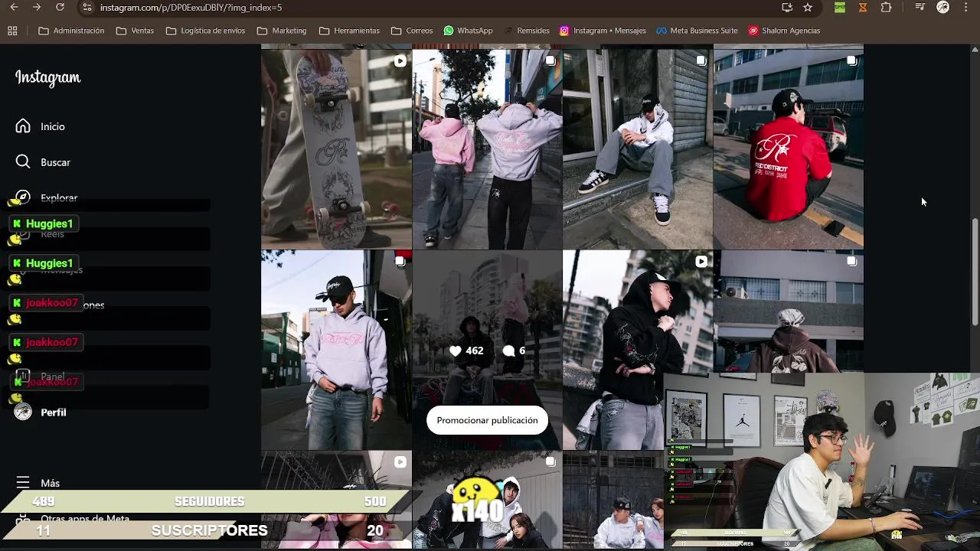Open Correos bookmark folder
This screenshot has width=980, height=551.
click(412, 31)
